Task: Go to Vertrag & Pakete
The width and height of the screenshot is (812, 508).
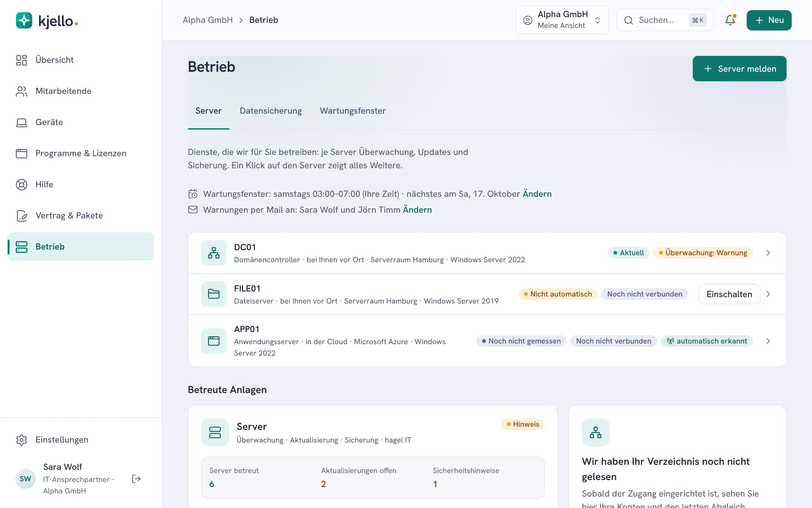Action: point(81,215)
